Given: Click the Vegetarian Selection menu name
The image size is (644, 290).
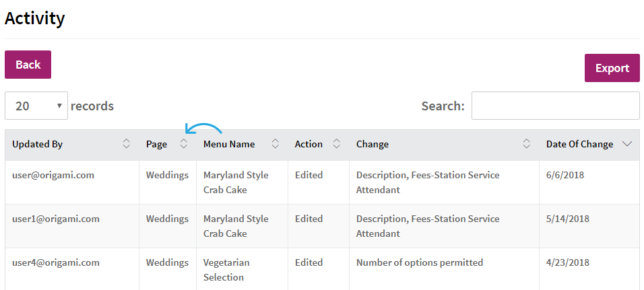Looking at the screenshot, I should 226,270.
